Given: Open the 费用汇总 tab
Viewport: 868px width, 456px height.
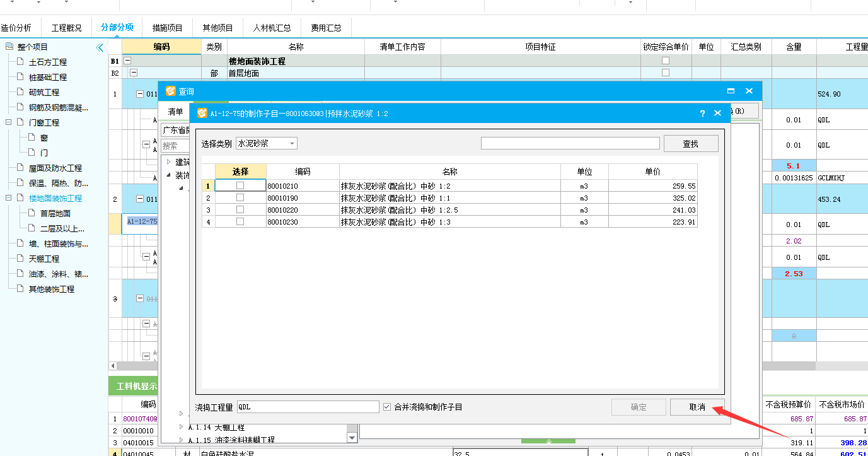Looking at the screenshot, I should click(327, 28).
